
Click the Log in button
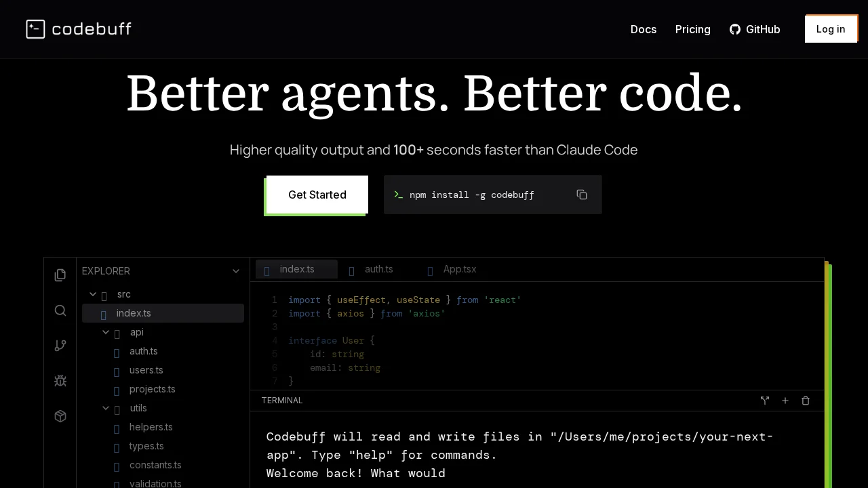pos(831,29)
